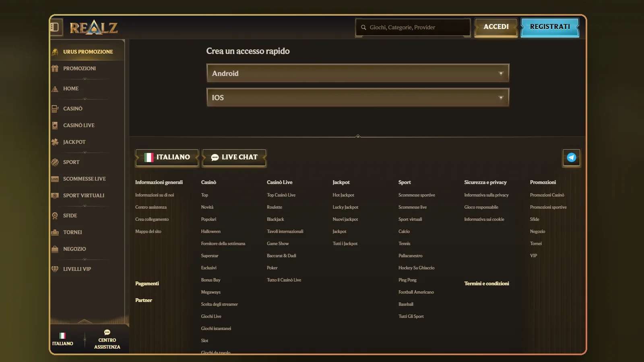Focus the games search field

click(x=413, y=27)
